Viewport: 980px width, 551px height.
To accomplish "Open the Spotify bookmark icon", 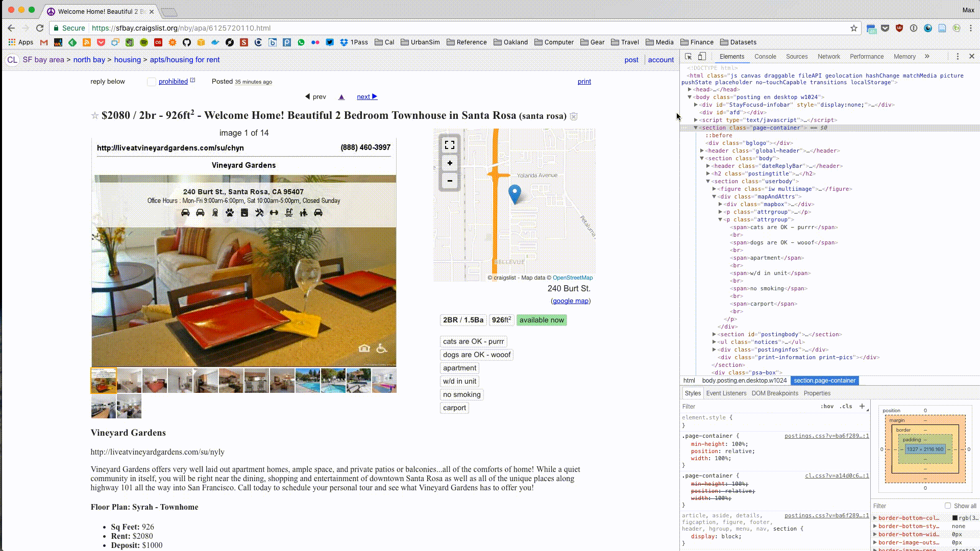I will (x=144, y=42).
